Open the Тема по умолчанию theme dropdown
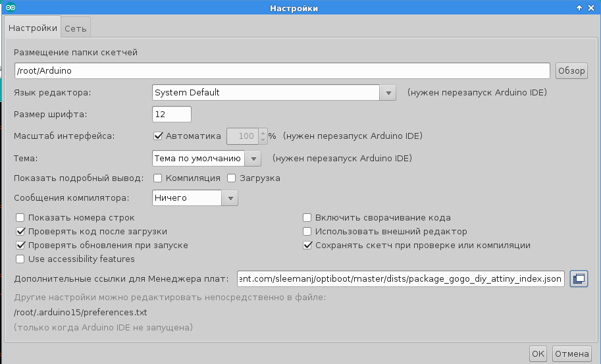The image size is (601, 364). pos(253,159)
